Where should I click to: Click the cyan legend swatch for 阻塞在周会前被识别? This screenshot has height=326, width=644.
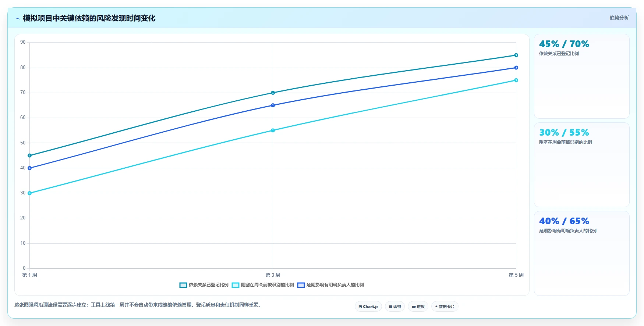coord(236,285)
